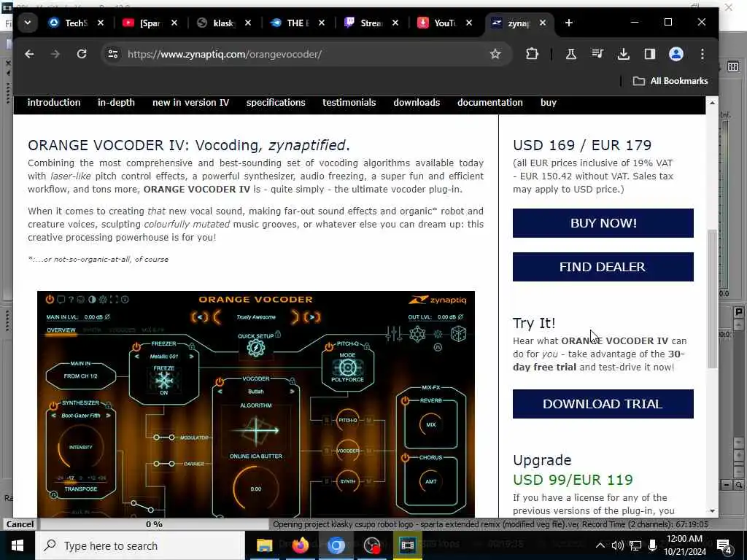Open the documentation nav link
This screenshot has width=747, height=560.
[489, 102]
